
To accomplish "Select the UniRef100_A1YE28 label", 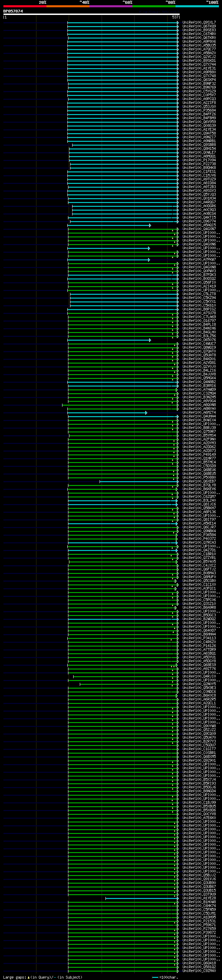I will pyautogui.click(x=199, y=898).
